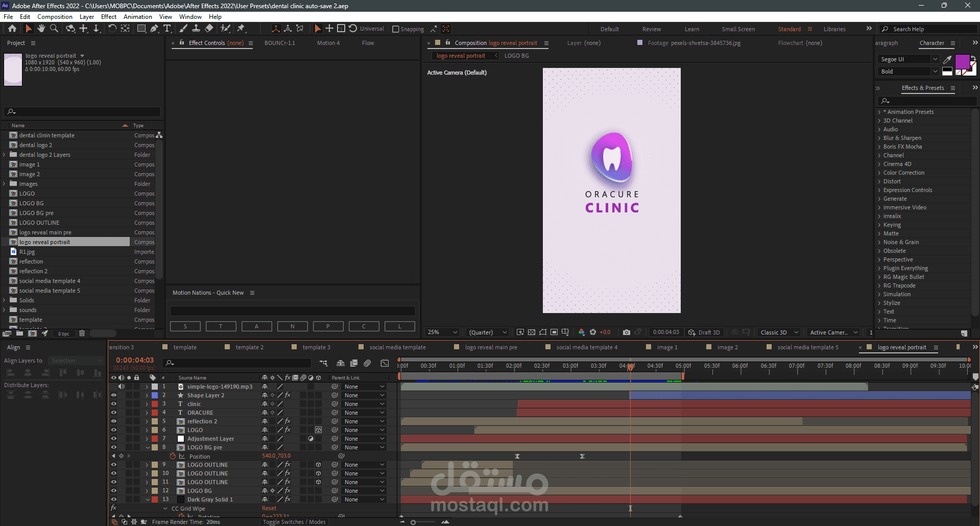Select the Selection (arrow) tool
980x526 pixels.
click(x=29, y=29)
